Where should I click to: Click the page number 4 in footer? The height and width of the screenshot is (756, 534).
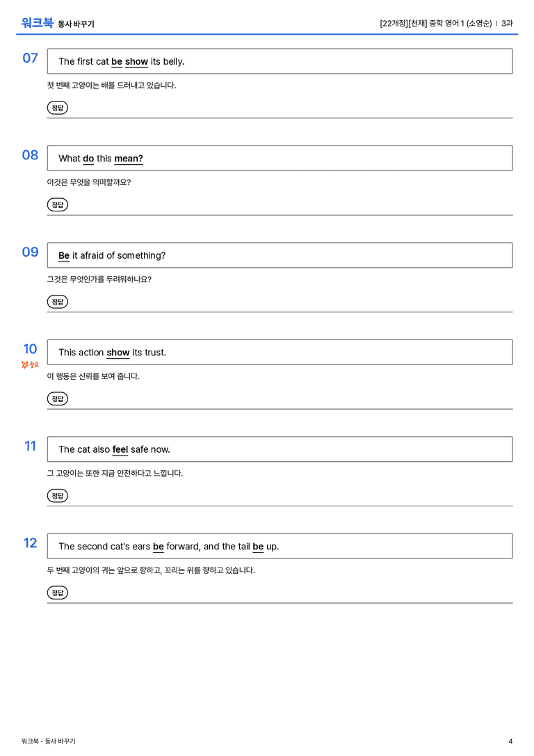[x=510, y=741]
